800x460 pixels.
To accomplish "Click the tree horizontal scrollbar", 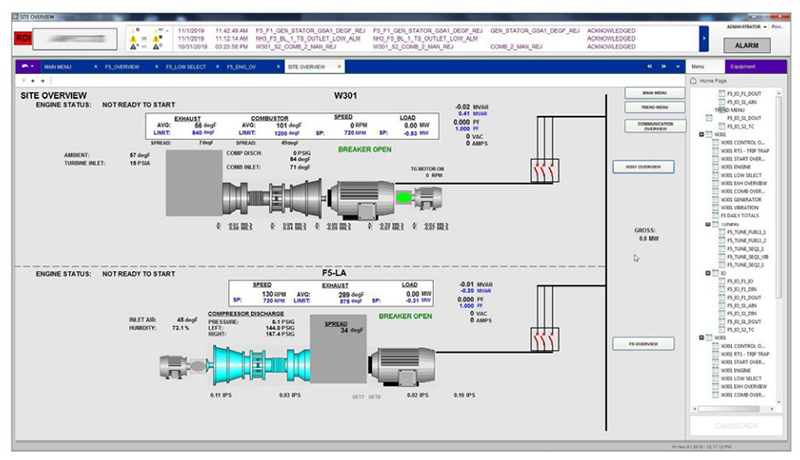I will pos(729,408).
